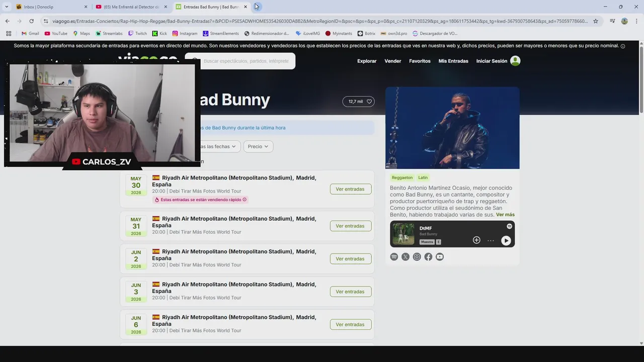Open the Redimensionador d... bookmark
The width and height of the screenshot is (644, 362).
pos(267,34)
